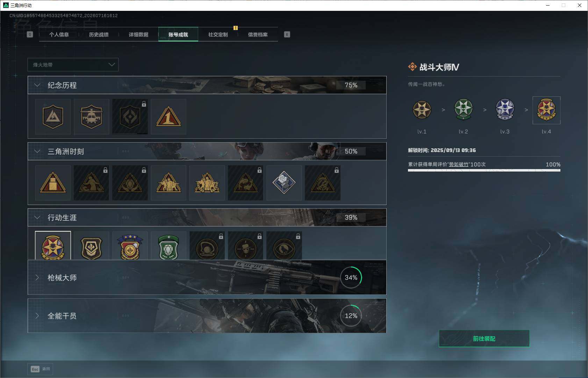The height and width of the screenshot is (378, 588).
Task: Select the USB drive triangle badge
Action: (x=53, y=183)
